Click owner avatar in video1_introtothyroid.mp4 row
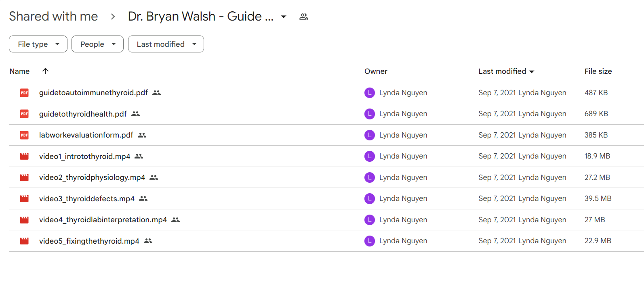The width and height of the screenshot is (644, 284). pyautogui.click(x=370, y=156)
